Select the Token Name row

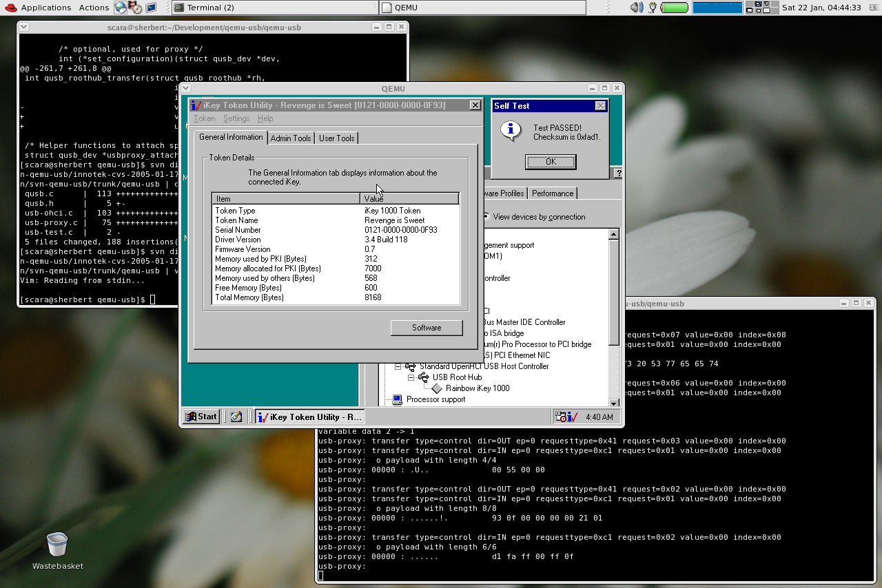point(336,220)
